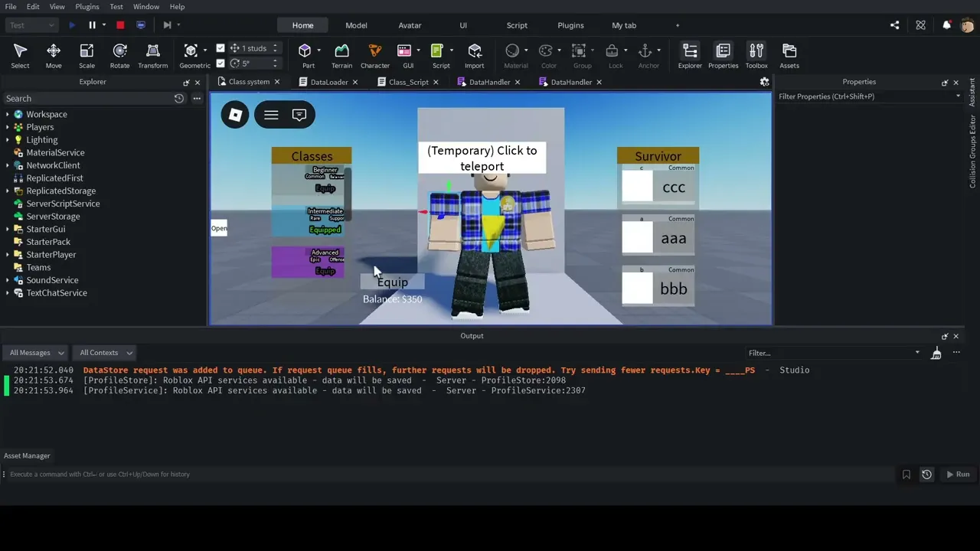Open the Plugins menu in the menu bar
The width and height of the screenshot is (980, 551).
coord(87,7)
